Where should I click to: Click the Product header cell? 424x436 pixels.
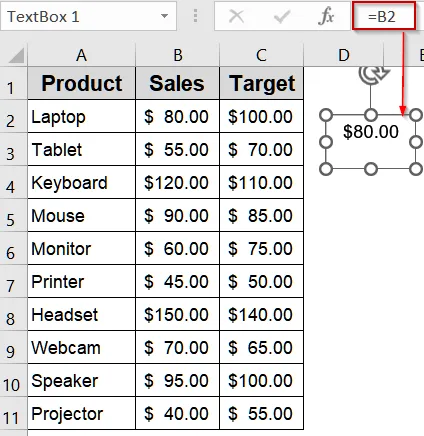[82, 83]
